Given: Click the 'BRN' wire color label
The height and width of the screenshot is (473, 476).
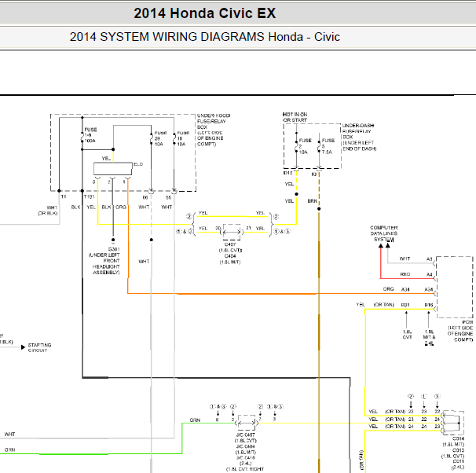Looking at the screenshot, I should 312,201.
